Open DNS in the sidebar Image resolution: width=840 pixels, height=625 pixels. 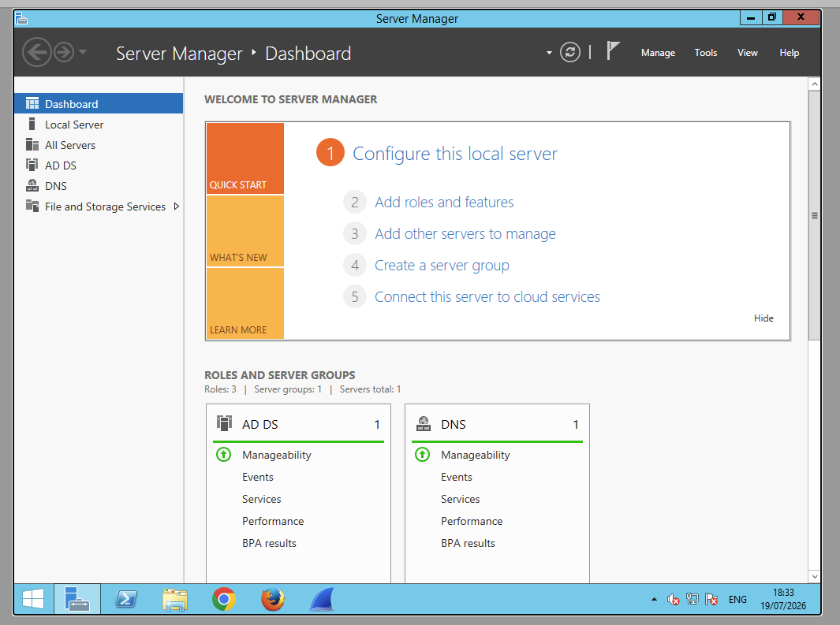pos(99,186)
